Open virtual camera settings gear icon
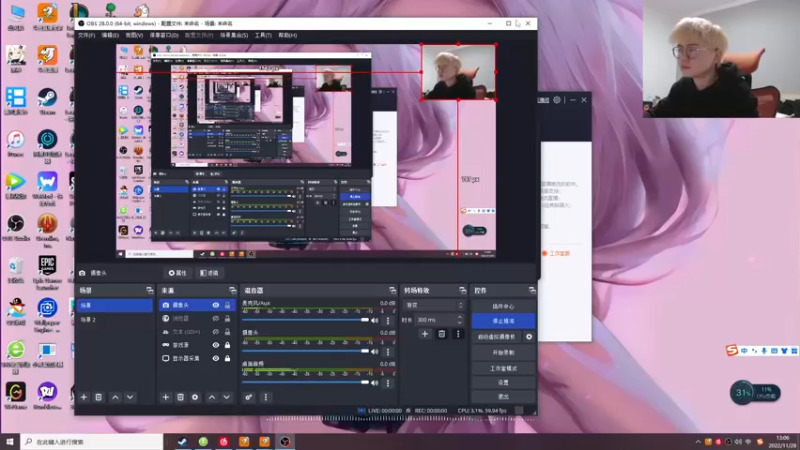This screenshot has height=450, width=800. click(529, 337)
